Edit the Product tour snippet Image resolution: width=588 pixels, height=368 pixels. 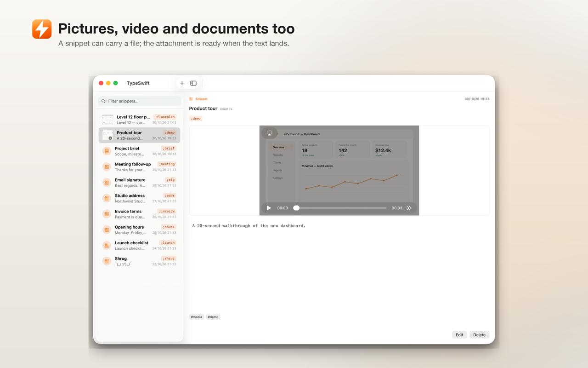pyautogui.click(x=459, y=335)
